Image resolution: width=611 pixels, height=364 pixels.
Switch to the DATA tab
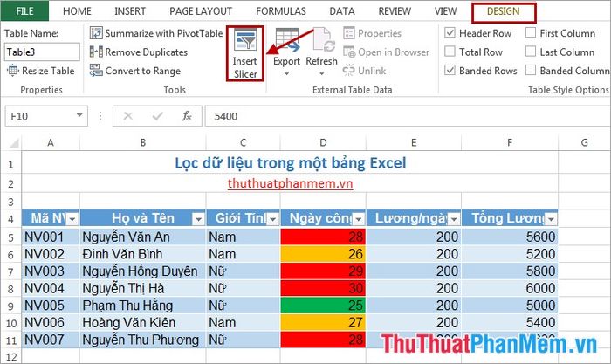[342, 11]
